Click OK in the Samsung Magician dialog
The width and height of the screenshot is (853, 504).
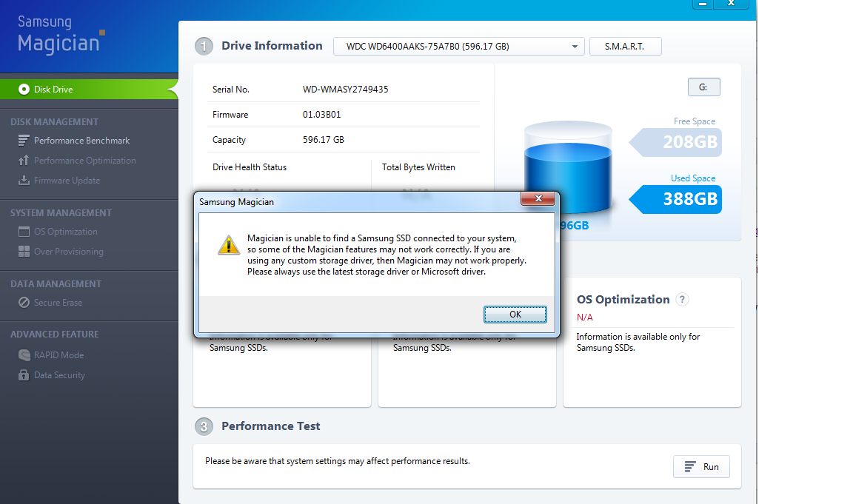[515, 315]
